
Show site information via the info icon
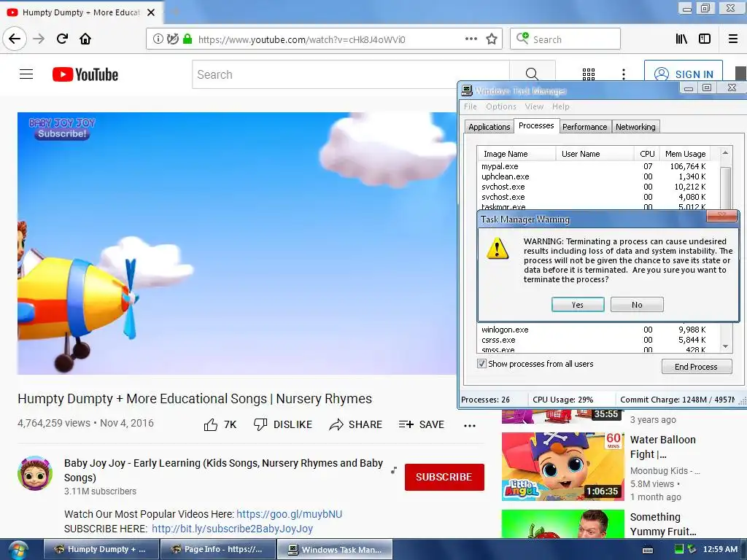coord(158,39)
